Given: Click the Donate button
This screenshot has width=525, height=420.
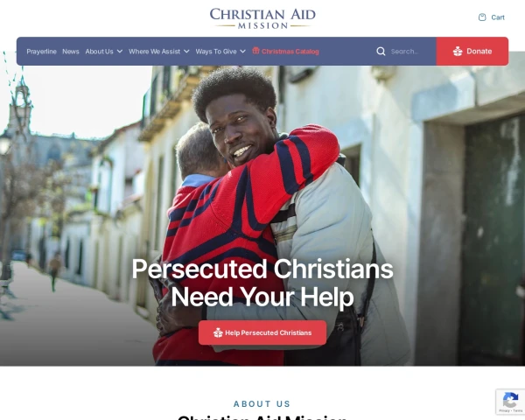Looking at the screenshot, I should coord(472,52).
